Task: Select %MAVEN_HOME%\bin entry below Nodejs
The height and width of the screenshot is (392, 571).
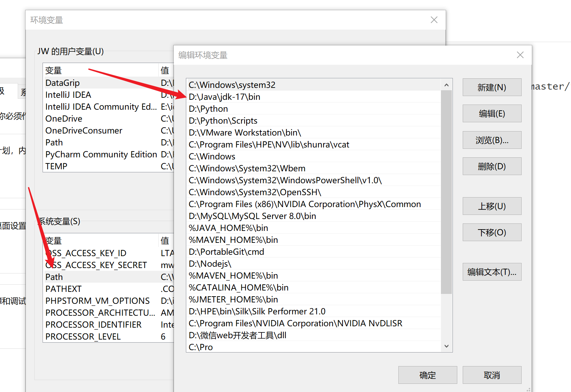Action: pyautogui.click(x=314, y=276)
